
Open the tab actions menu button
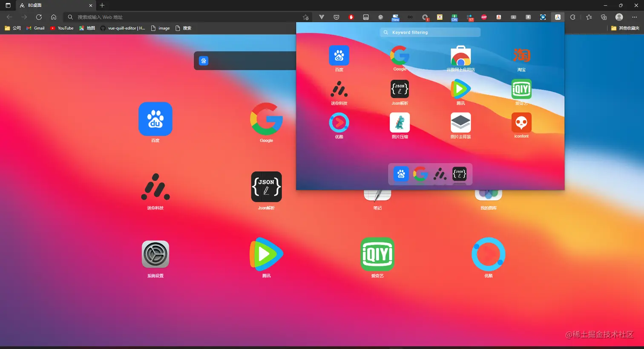(x=8, y=6)
